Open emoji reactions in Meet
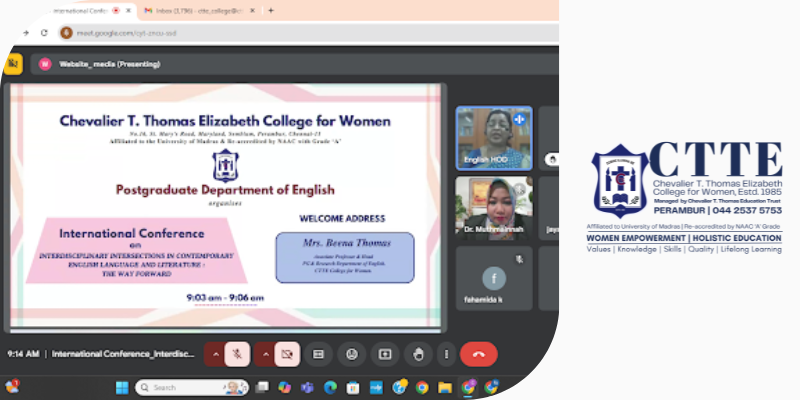Screen dimensions: 800x400 [352, 354]
